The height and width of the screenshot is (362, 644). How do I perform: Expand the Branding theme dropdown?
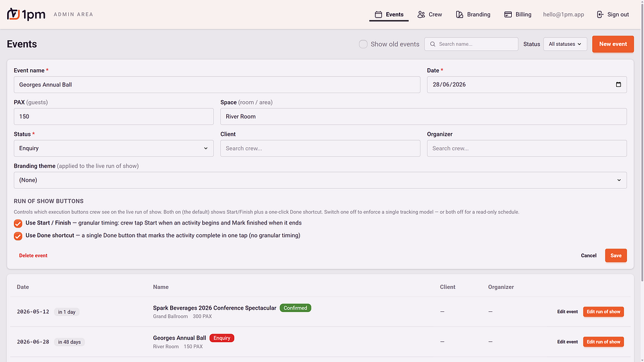320,180
